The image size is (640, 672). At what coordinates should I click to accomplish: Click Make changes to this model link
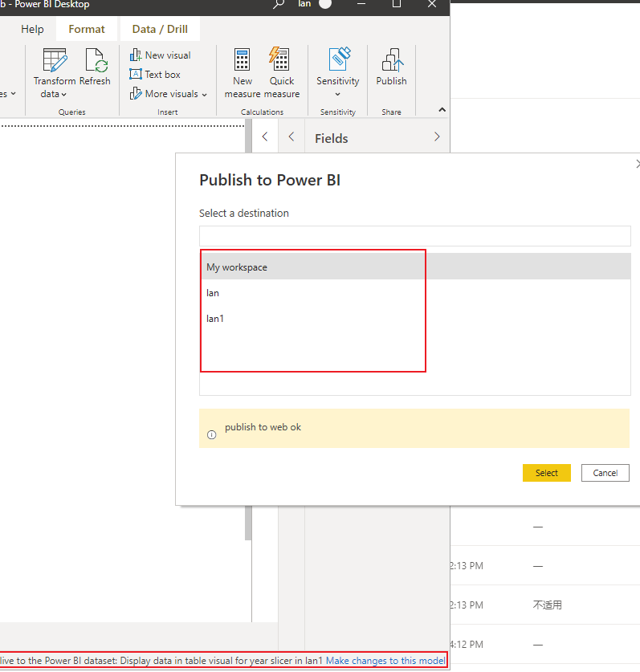click(x=385, y=661)
